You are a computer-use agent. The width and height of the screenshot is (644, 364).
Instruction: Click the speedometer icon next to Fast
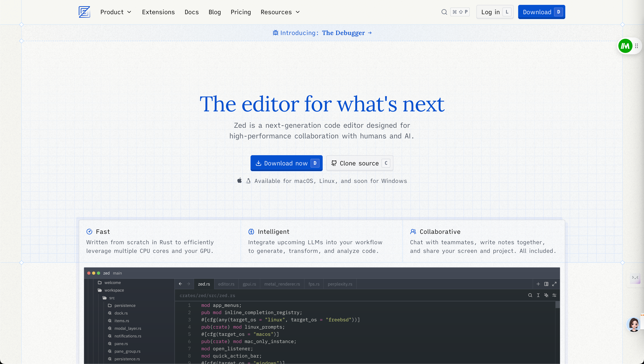click(x=89, y=232)
